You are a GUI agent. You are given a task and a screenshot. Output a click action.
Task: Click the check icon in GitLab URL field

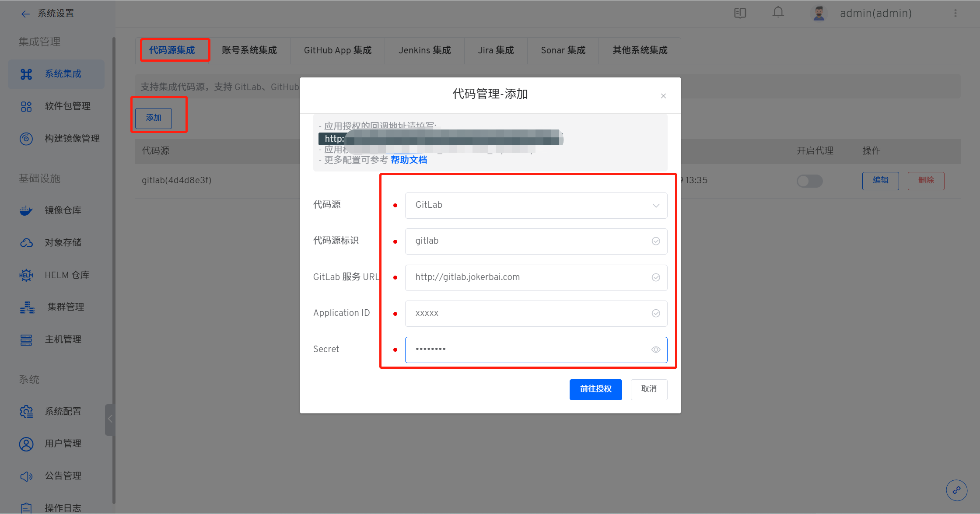point(656,277)
